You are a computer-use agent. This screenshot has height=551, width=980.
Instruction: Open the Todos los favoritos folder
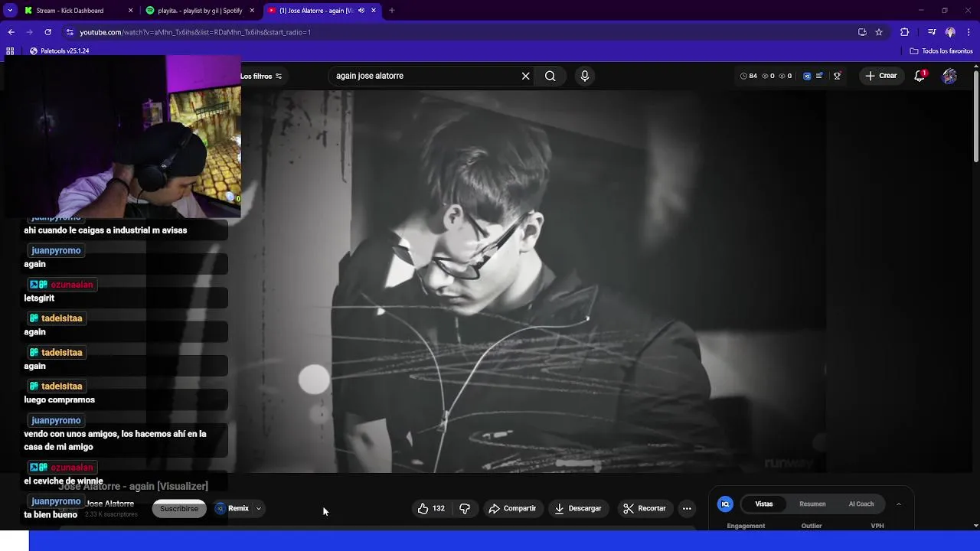click(941, 51)
